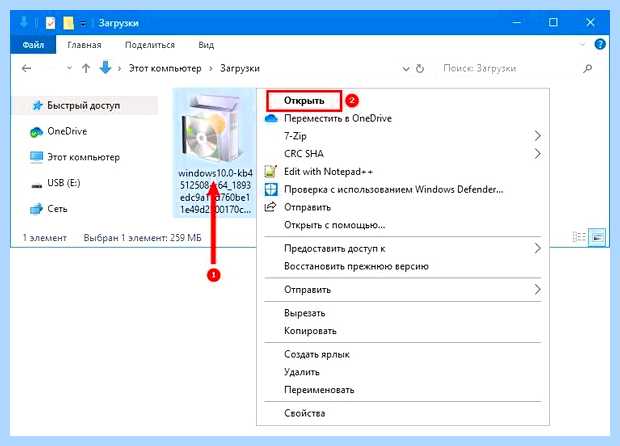The image size is (620, 446).
Task: Choose Открыть с помощью...
Action: point(403,225)
